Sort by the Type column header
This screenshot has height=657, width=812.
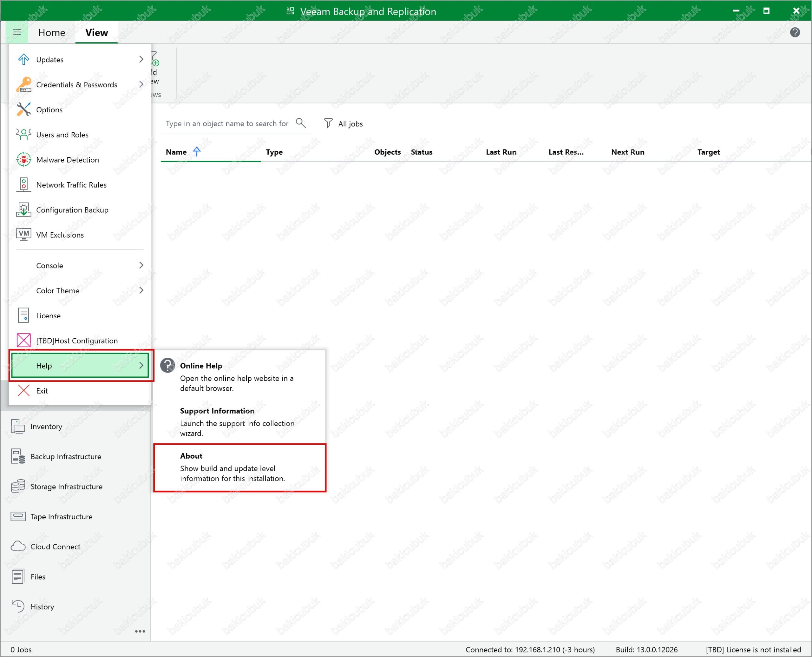click(x=274, y=152)
